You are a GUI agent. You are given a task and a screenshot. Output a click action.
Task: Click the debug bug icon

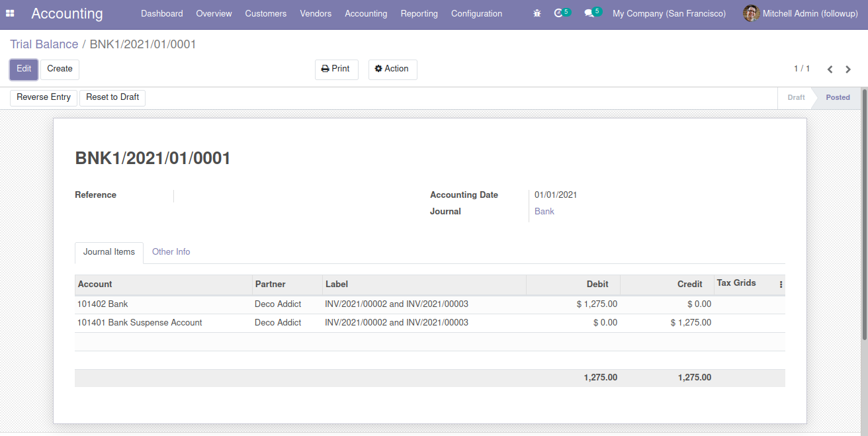537,13
